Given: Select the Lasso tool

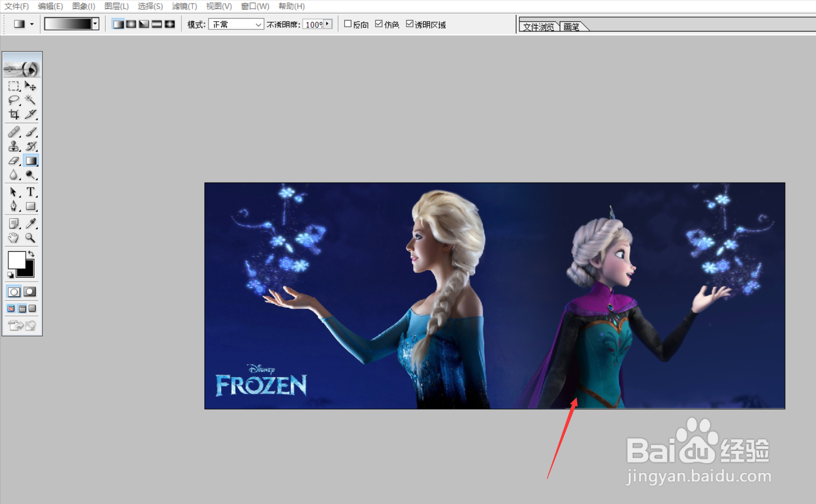Looking at the screenshot, I should click(x=14, y=100).
